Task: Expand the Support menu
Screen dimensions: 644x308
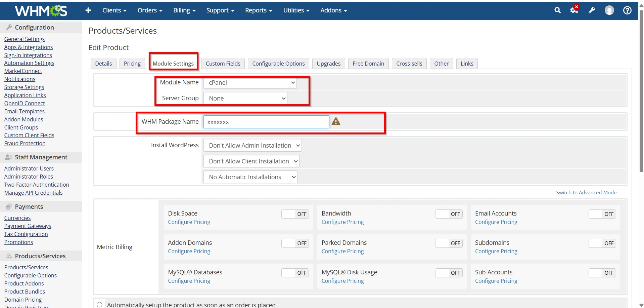Action: point(220,10)
